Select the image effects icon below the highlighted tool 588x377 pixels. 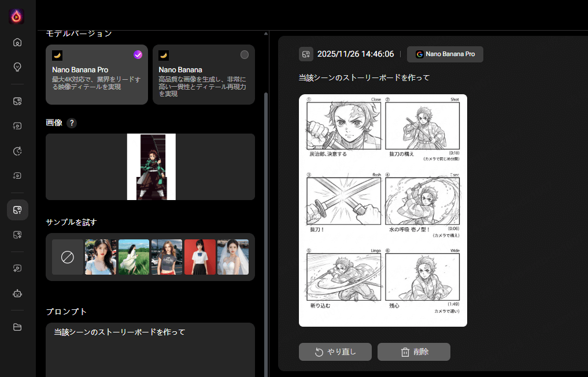[17, 235]
